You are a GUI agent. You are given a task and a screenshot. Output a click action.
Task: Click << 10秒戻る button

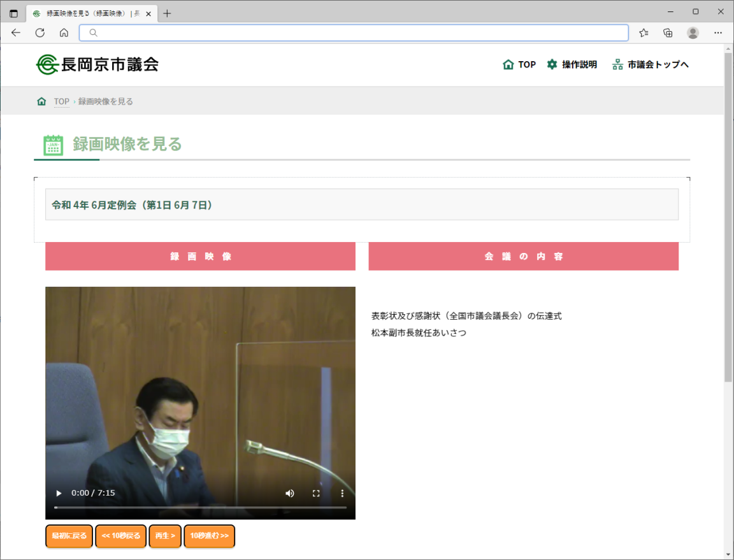coord(121,536)
